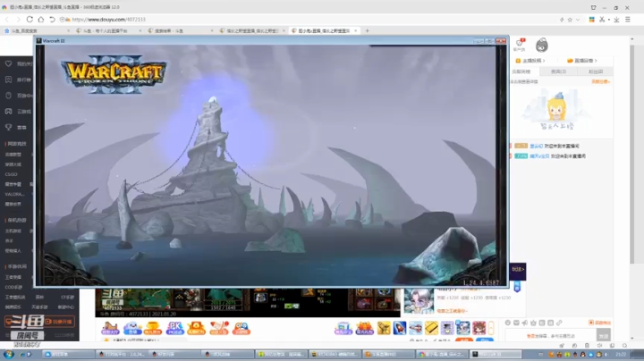Click the envelope icon in chat toolbar
This screenshot has height=361, width=644.
tap(516, 323)
